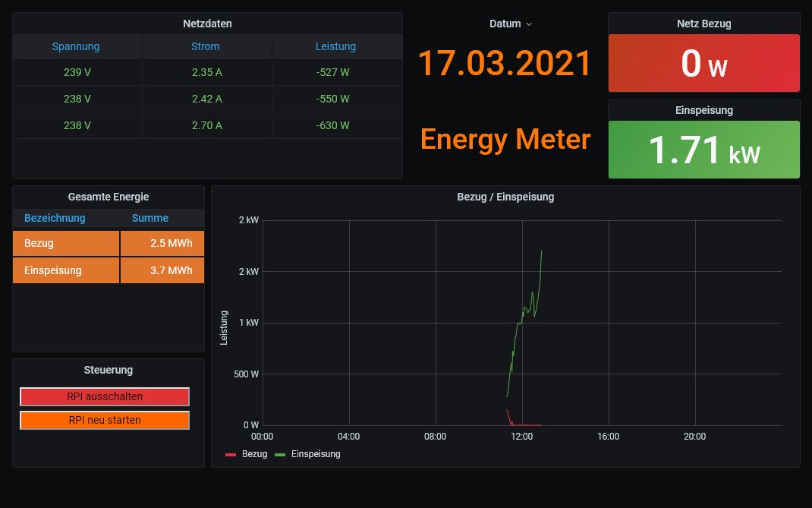Sort table by Spannung column header
812x508 pixels.
[76, 46]
